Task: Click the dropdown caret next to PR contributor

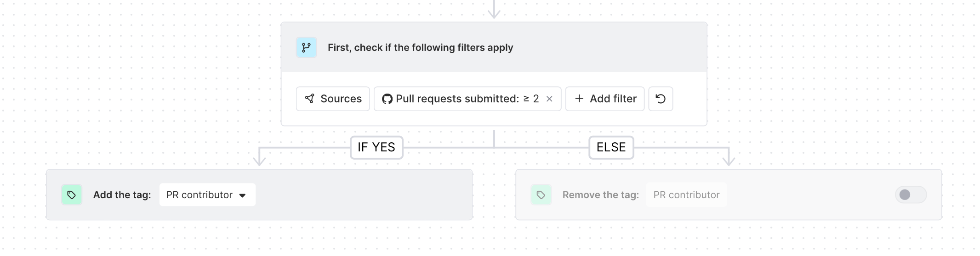Action: pyautogui.click(x=242, y=195)
